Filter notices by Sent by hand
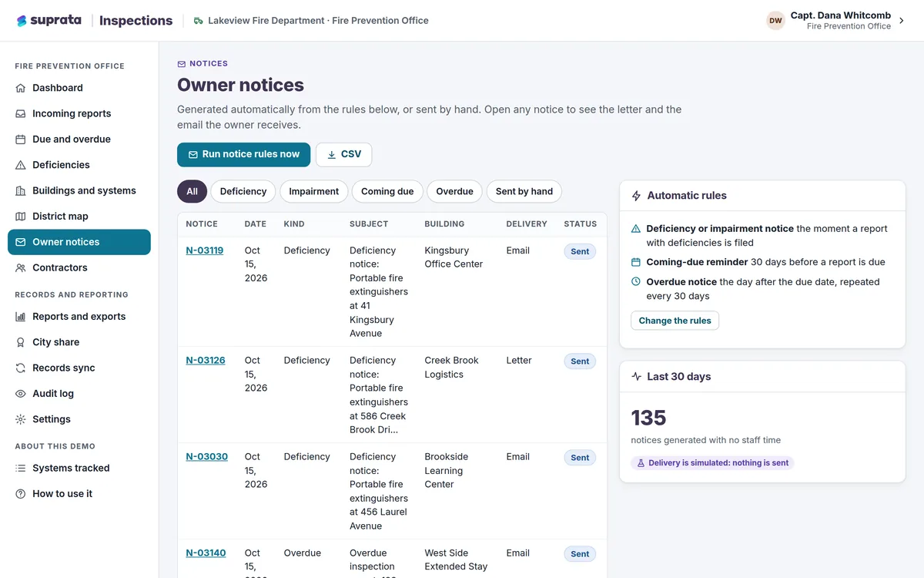924x578 pixels. [524, 191]
